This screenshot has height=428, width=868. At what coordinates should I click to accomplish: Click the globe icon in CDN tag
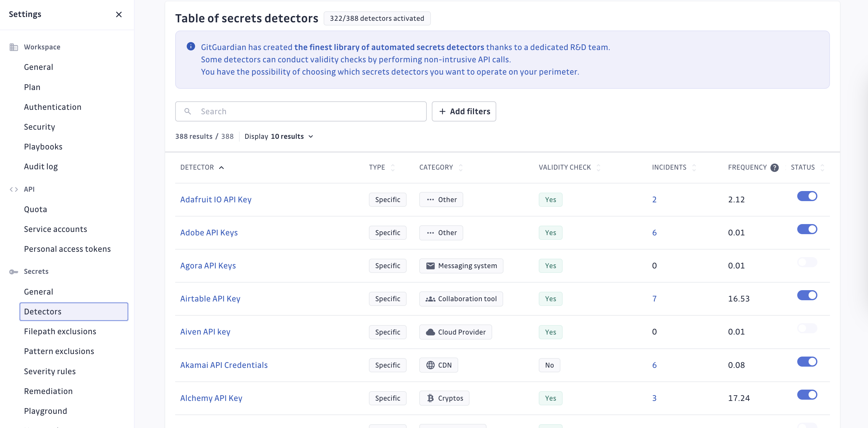tap(430, 365)
